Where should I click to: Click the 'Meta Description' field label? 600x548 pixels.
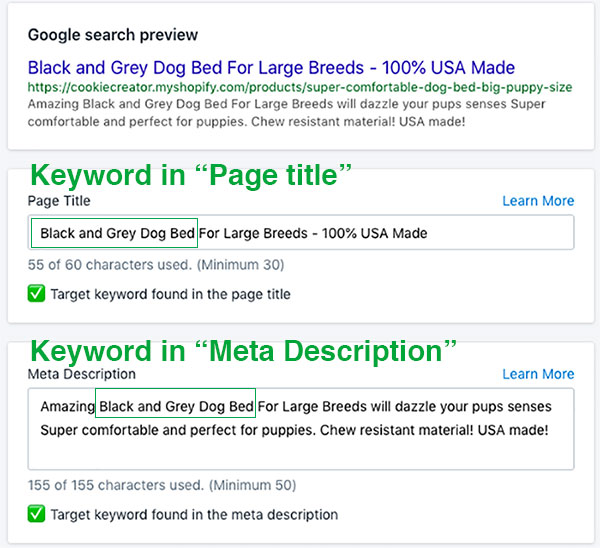(x=82, y=374)
